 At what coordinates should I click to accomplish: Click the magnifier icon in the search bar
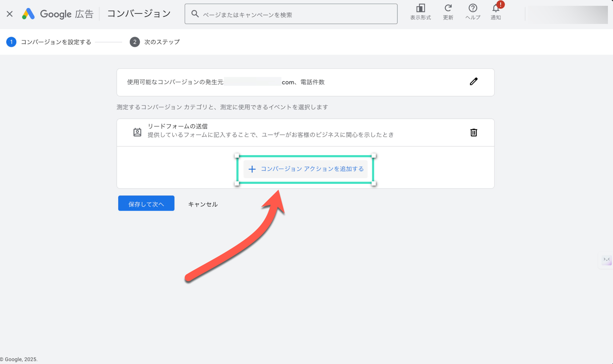click(195, 14)
